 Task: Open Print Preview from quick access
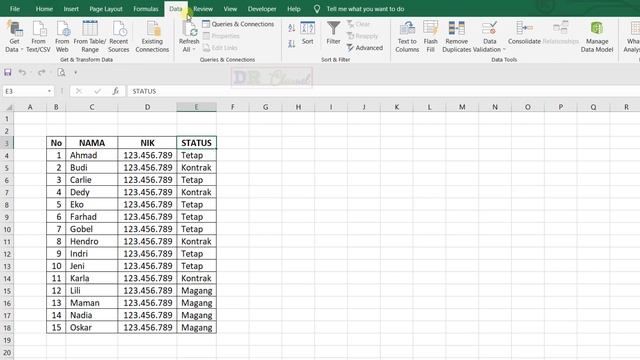point(61,73)
